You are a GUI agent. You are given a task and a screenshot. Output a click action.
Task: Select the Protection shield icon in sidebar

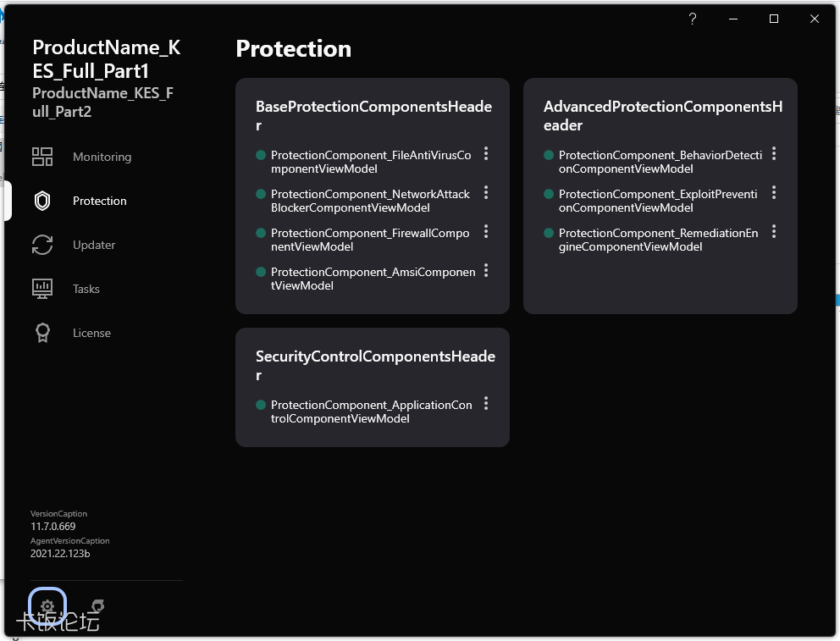coord(42,201)
